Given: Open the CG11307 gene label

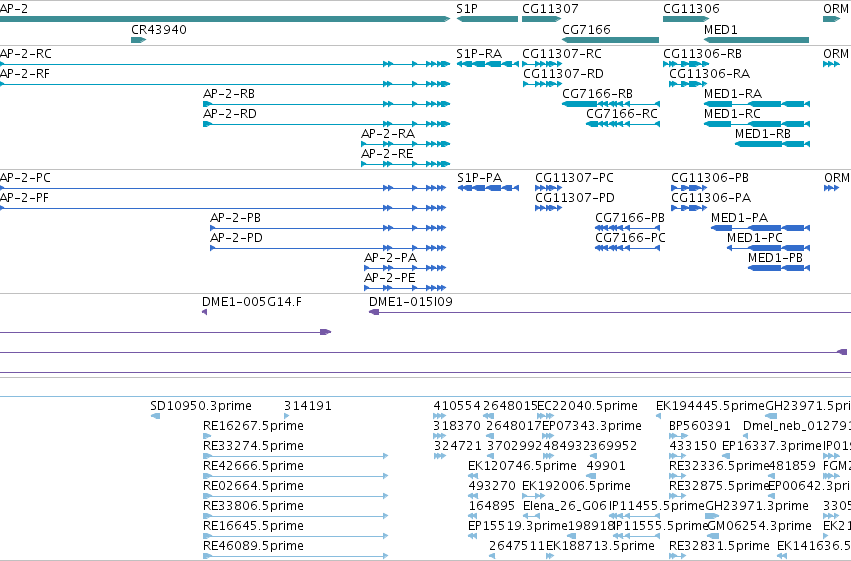Looking at the screenshot, I should click(550, 9).
